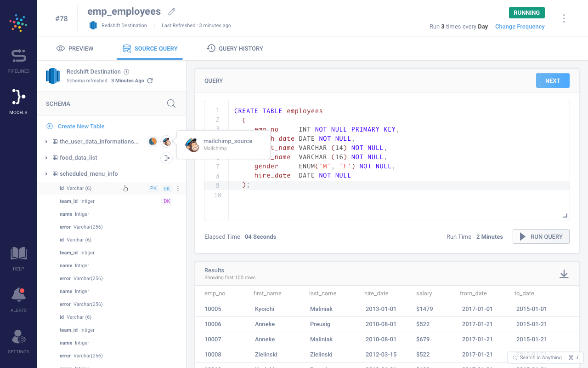Click the Redshift Destination info icon
Screen dimensions: 588x368
tap(126, 72)
